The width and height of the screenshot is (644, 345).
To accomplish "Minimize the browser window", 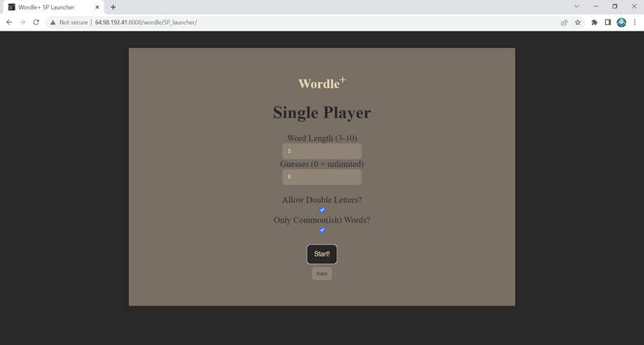I will pos(595,6).
